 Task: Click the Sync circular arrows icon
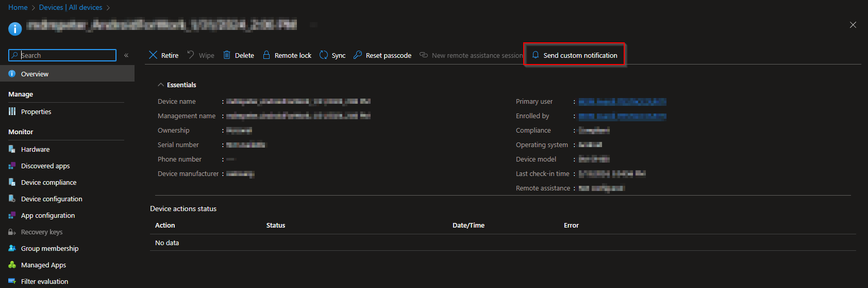coord(324,55)
